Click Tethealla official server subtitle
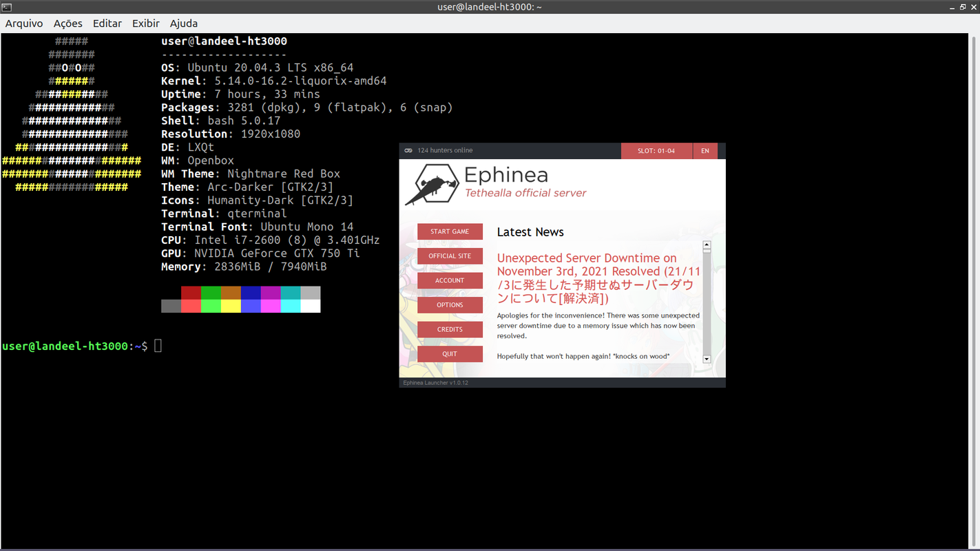980x551 pixels. pos(525,193)
